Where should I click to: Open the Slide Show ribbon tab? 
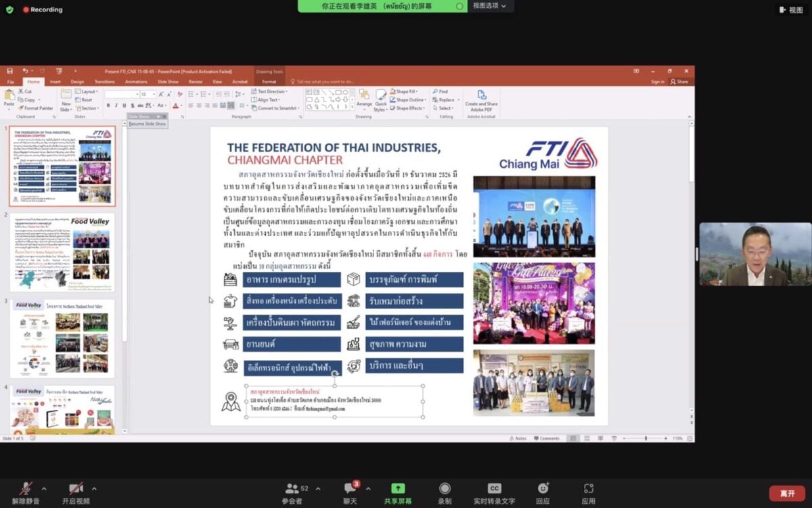point(168,82)
